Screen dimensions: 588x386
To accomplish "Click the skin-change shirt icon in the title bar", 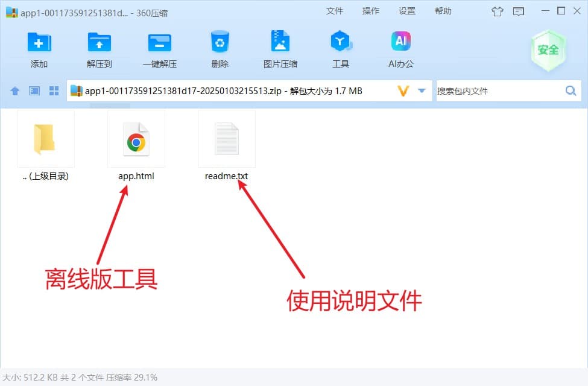I will tap(498, 11).
